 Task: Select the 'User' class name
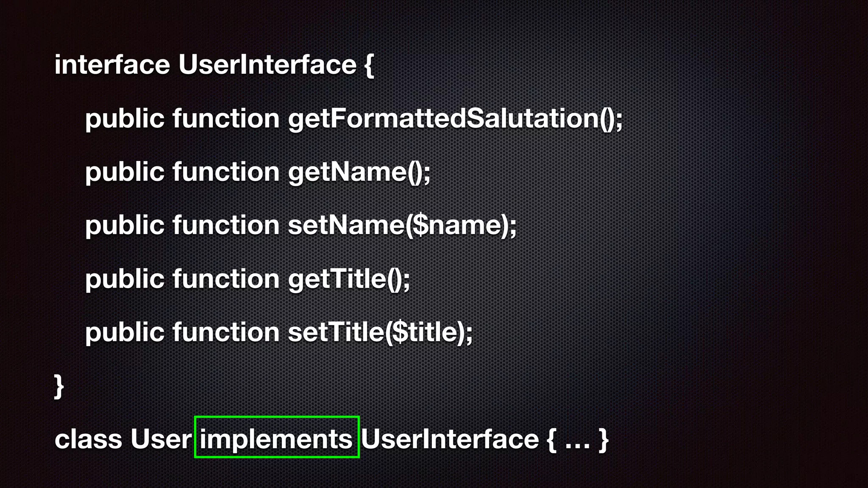click(x=161, y=439)
